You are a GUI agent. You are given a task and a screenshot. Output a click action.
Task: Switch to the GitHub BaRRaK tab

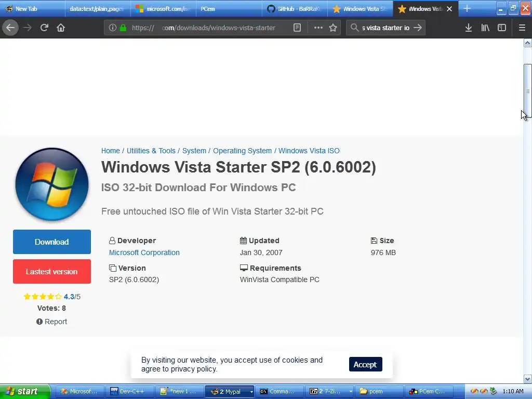tap(295, 9)
